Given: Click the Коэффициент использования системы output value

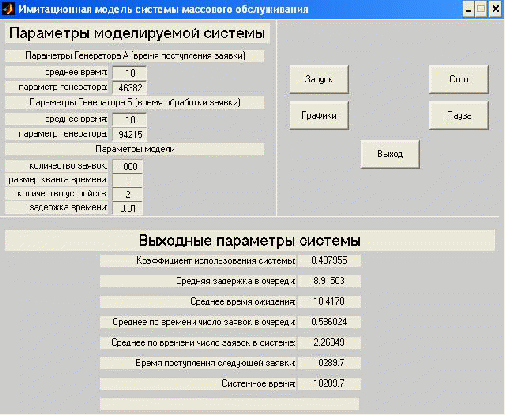Looking at the screenshot, I should [329, 261].
